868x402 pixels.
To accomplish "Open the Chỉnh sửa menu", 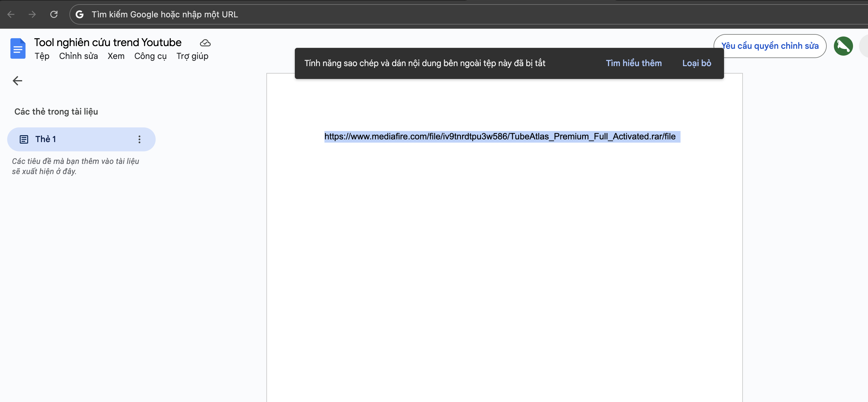I will tap(78, 56).
